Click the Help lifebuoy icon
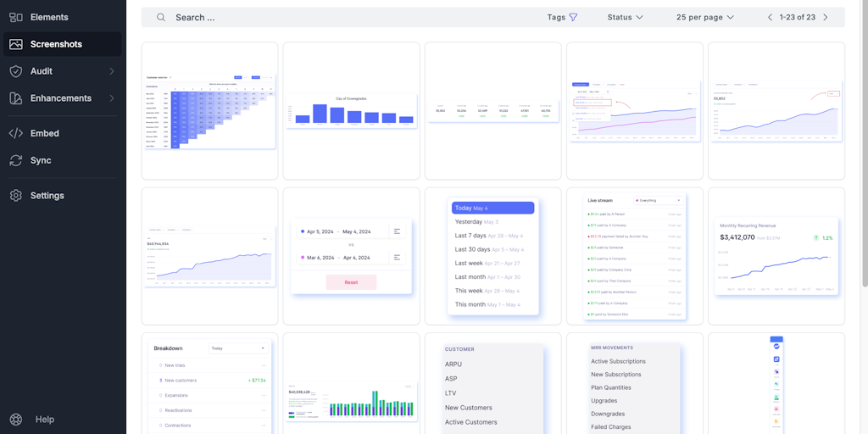 [x=15, y=420]
